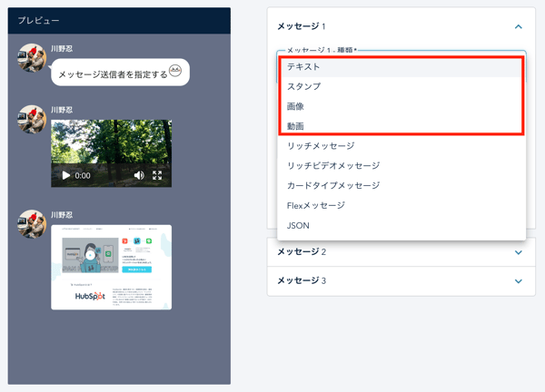Choose 動画 as the message type

coord(295,126)
